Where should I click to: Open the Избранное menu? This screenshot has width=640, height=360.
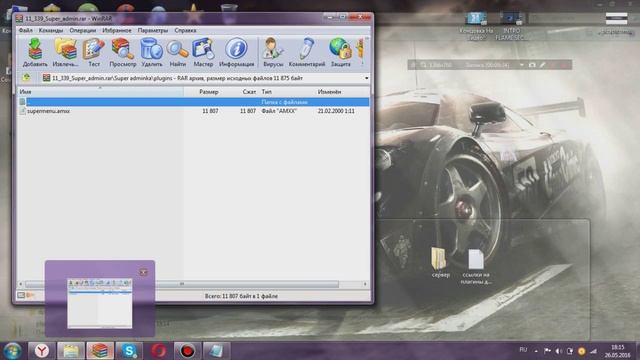pyautogui.click(x=117, y=30)
